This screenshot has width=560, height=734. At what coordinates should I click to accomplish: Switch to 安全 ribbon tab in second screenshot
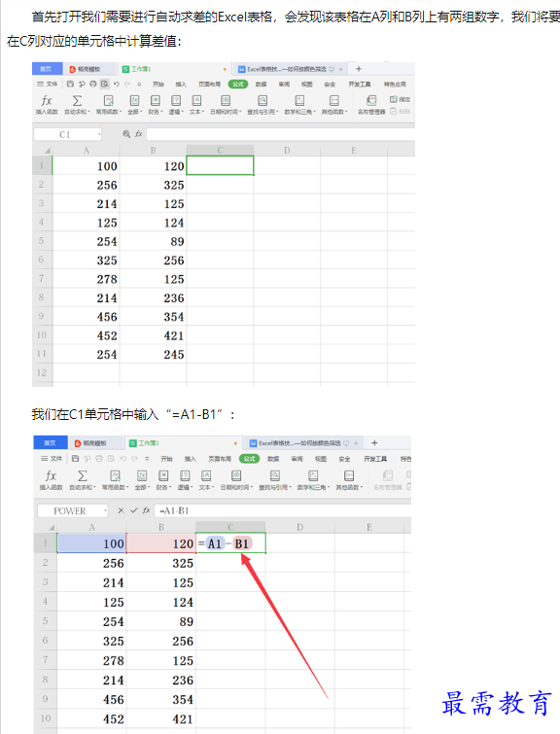click(344, 459)
